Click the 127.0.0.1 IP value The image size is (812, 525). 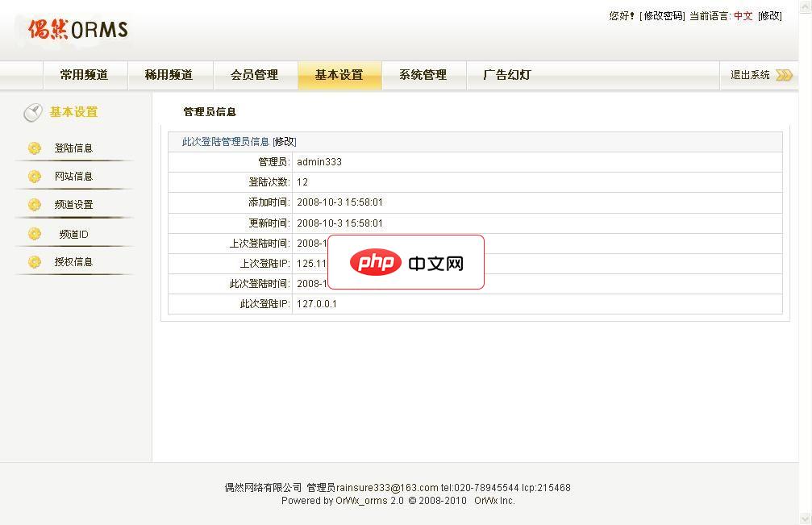click(x=317, y=304)
